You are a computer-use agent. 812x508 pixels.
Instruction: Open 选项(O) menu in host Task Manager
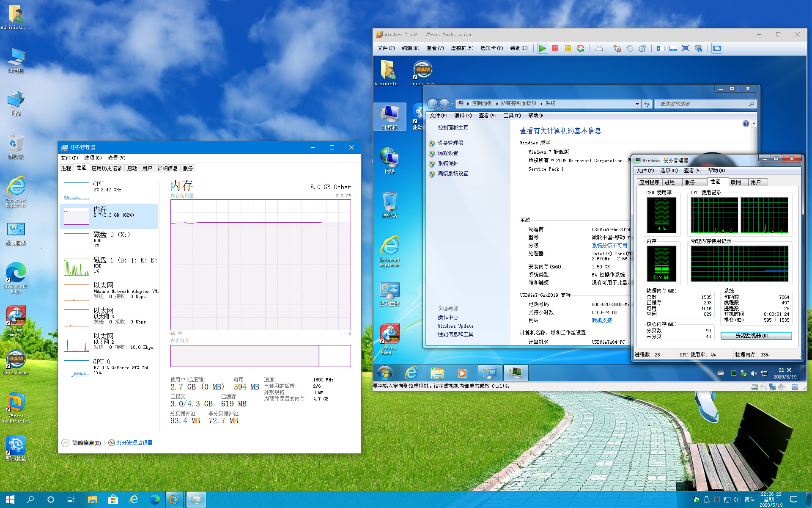[93, 157]
